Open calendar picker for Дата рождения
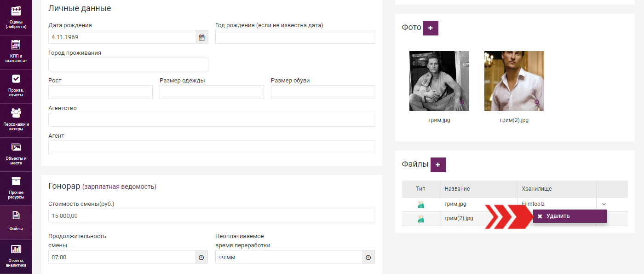644x274 pixels. click(201, 37)
